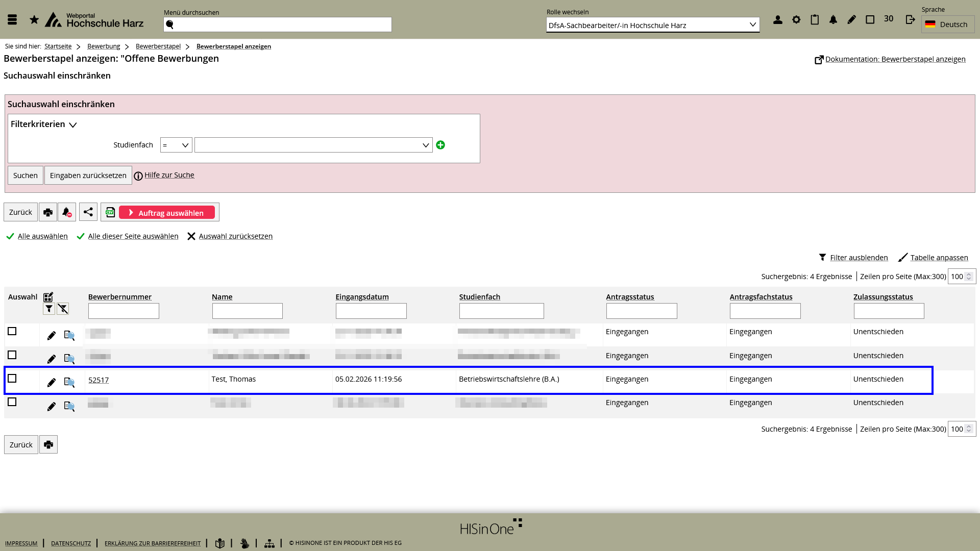Go to the Bewerbung breadcrumb
The width and height of the screenshot is (980, 551).
click(104, 46)
